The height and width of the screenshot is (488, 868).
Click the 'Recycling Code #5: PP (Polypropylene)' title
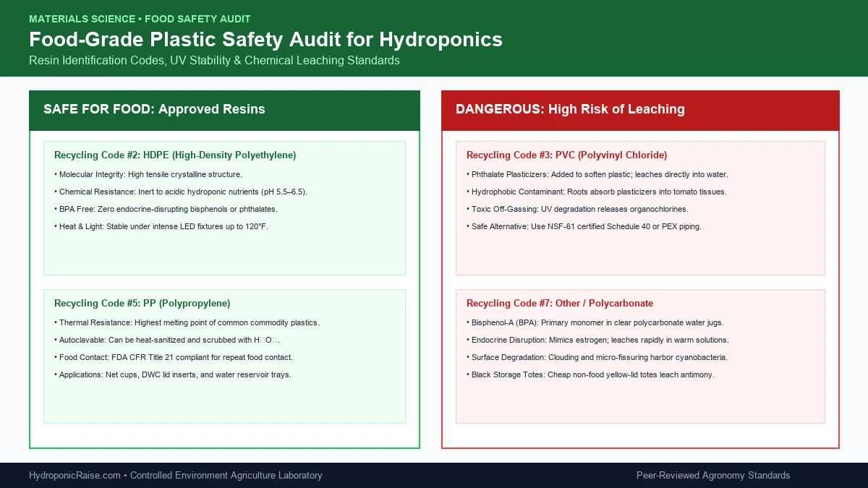pyautogui.click(x=142, y=303)
